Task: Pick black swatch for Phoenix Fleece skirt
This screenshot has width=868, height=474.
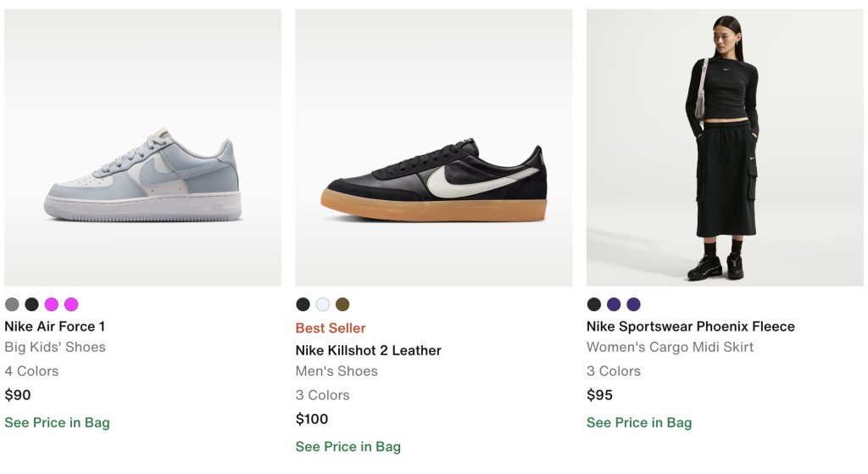Action: 594,304
